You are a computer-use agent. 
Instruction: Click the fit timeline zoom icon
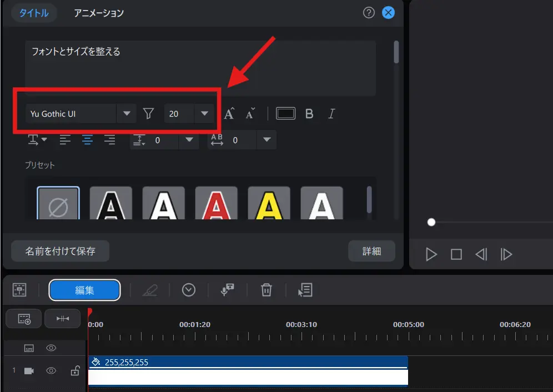tap(63, 319)
